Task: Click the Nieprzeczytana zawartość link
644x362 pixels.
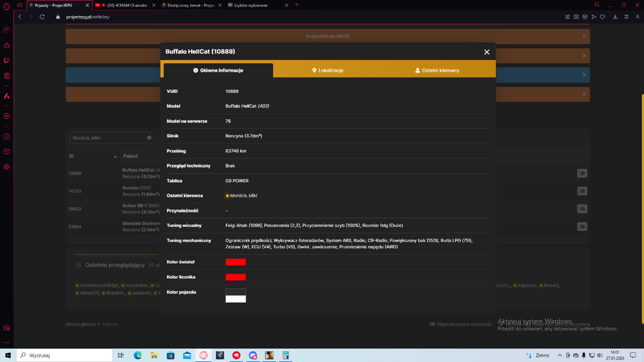Action: 461,324
